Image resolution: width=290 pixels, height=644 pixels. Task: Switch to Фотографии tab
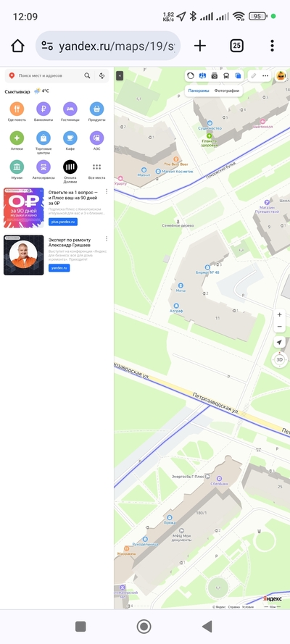click(x=227, y=91)
